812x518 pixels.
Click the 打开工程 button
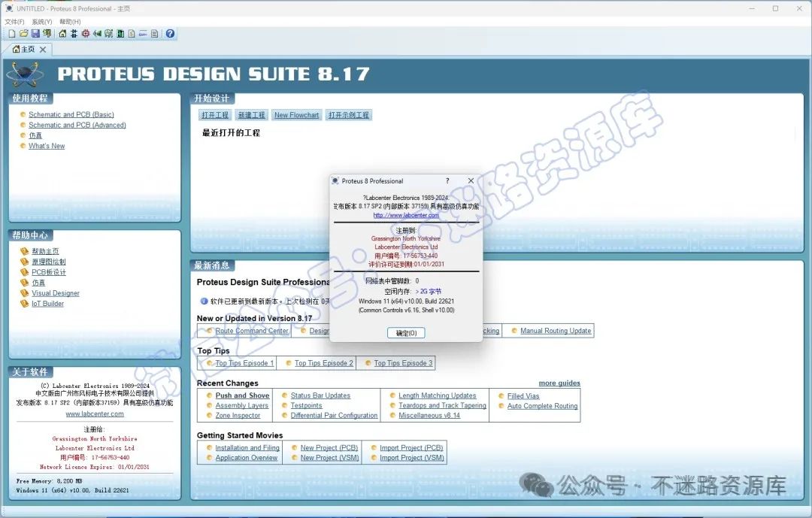(215, 115)
